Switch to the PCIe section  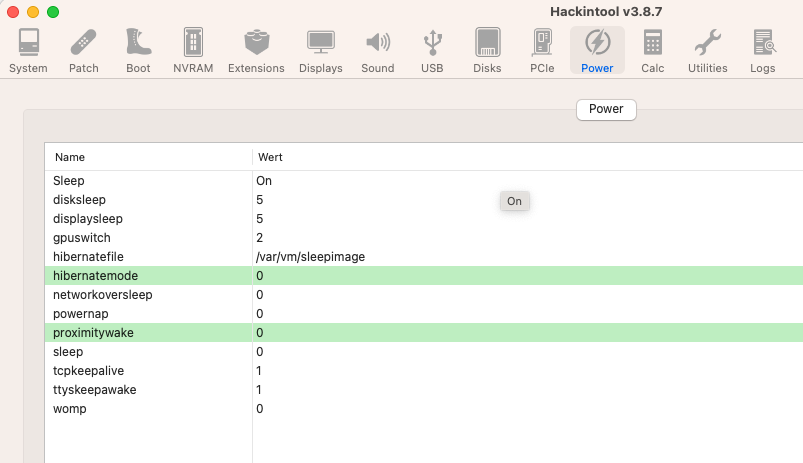click(x=542, y=50)
